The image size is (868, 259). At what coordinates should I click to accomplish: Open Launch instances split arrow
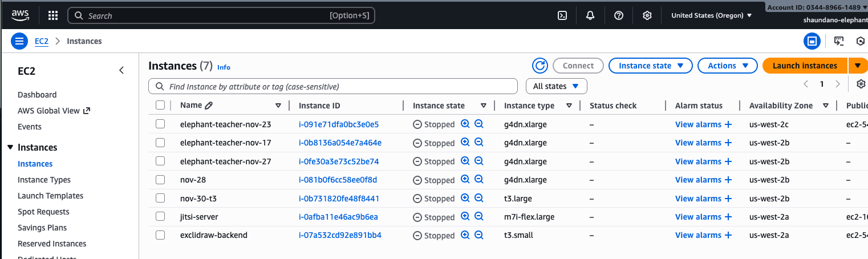858,66
